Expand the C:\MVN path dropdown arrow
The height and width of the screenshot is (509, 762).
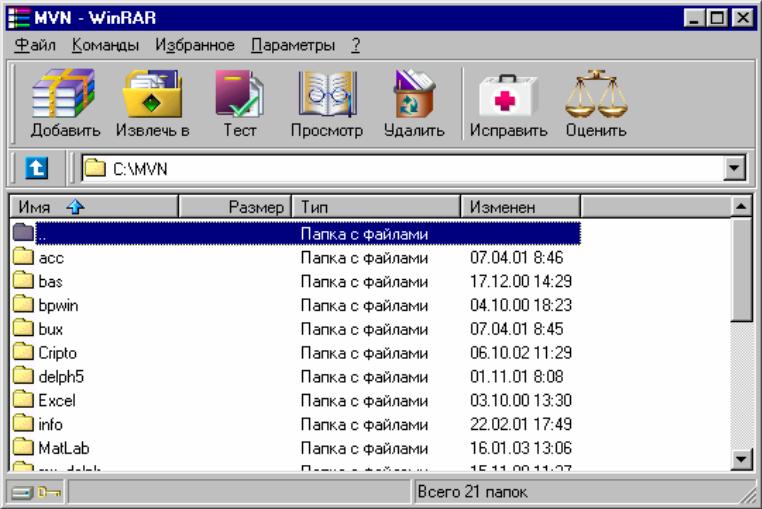pos(734,168)
